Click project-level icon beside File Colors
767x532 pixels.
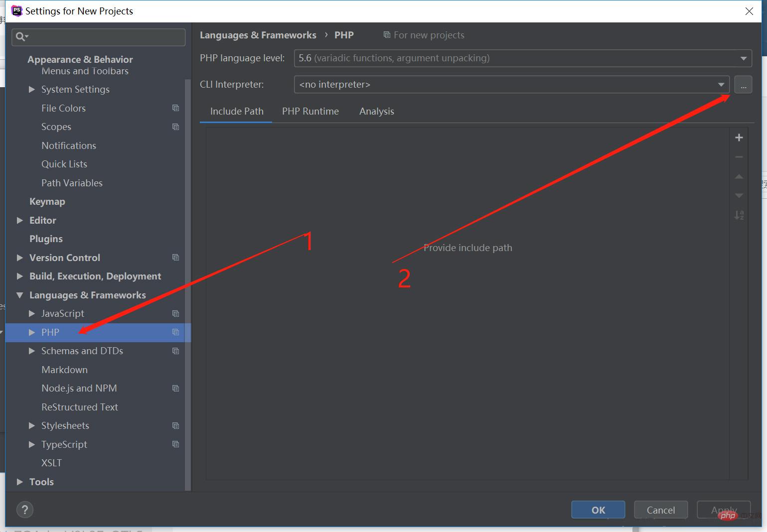click(175, 108)
